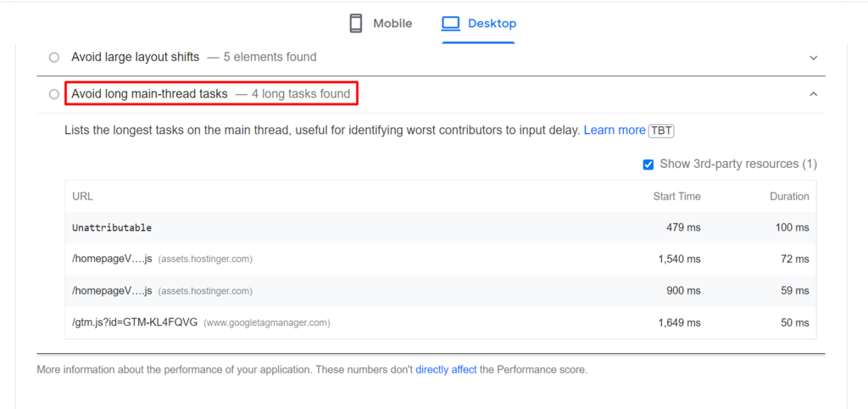Viewport: 868px width, 409px height.
Task: Follow the 'directly affect' link
Action: 446,370
